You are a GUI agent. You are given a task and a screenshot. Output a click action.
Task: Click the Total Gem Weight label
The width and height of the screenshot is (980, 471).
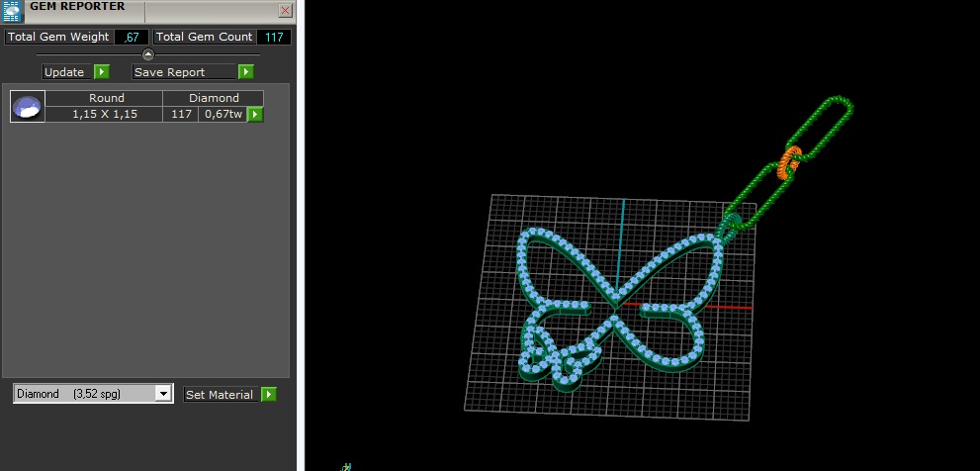point(58,37)
